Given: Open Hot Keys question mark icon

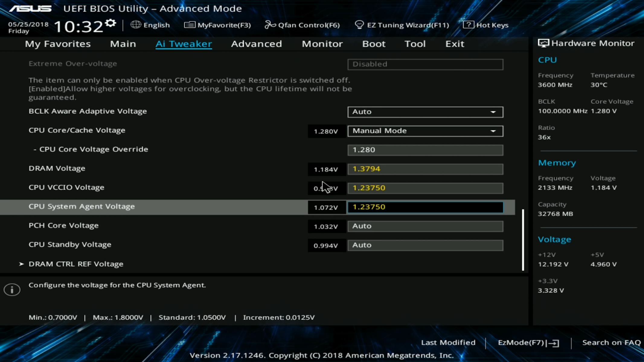Looking at the screenshot, I should [468, 25].
